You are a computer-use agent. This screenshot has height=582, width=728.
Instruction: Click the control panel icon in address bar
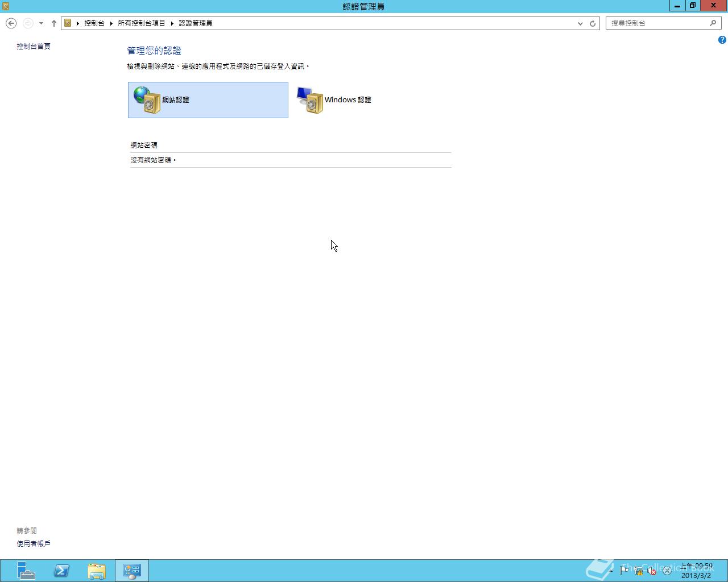[x=68, y=23]
